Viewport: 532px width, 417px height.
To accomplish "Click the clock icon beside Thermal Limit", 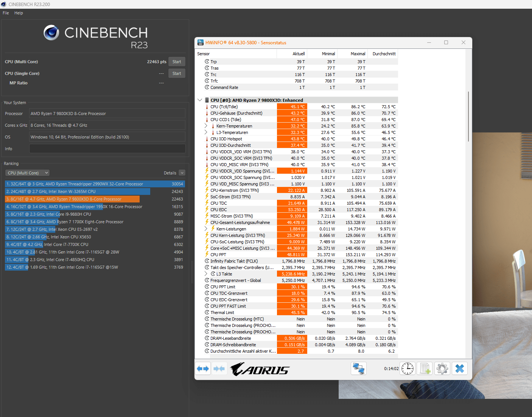I will pos(207,313).
